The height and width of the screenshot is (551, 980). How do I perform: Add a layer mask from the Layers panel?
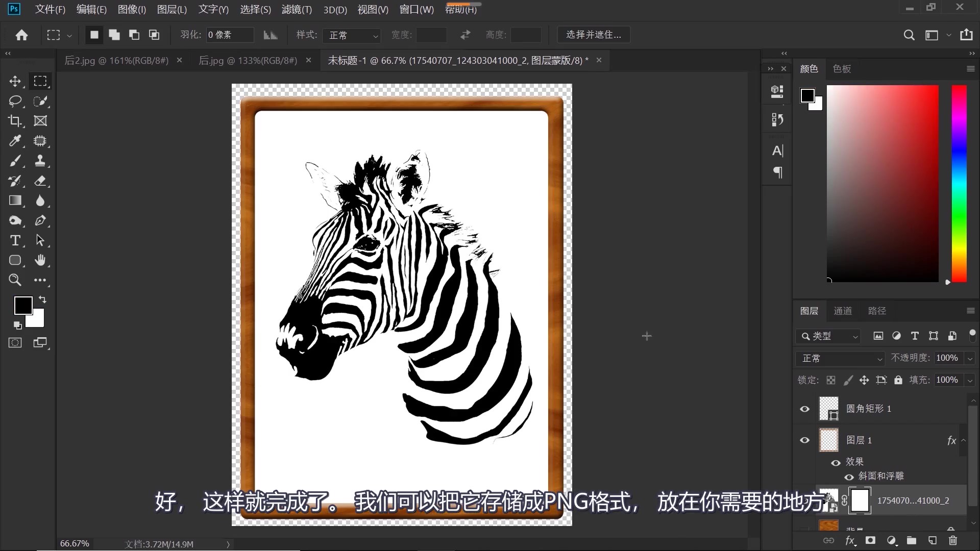pyautogui.click(x=871, y=541)
